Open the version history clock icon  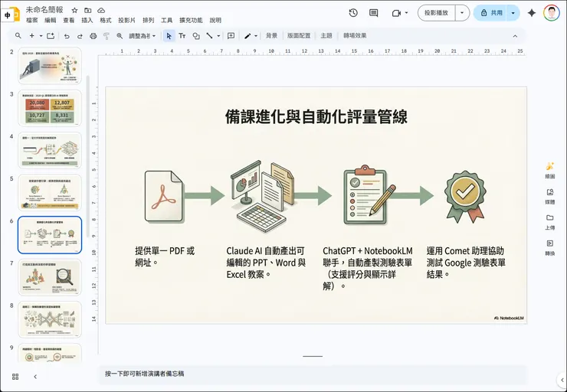coord(353,13)
